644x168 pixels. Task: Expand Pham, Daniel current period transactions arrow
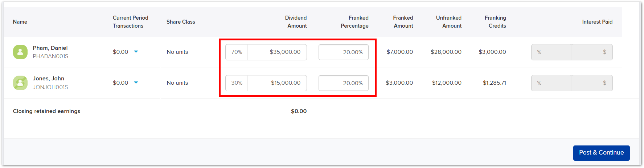click(136, 52)
